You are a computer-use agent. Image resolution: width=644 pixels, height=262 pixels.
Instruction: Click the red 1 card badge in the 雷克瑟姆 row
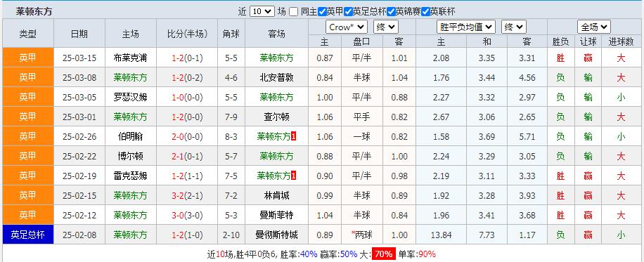[x=293, y=176]
